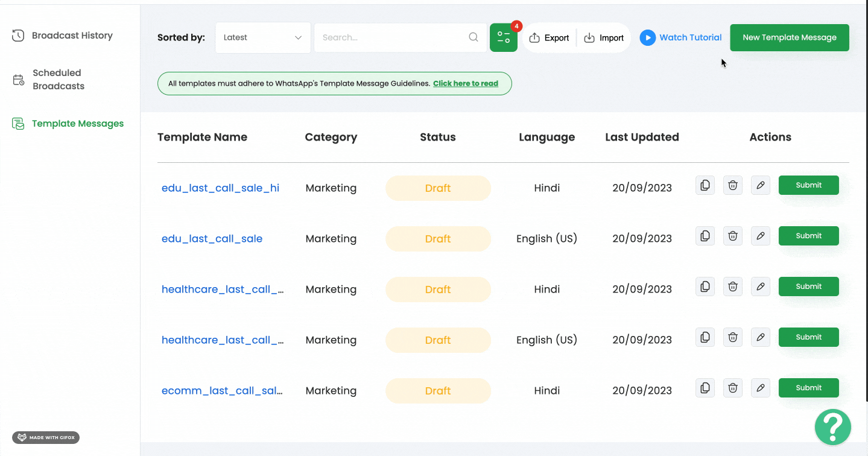Image resolution: width=868 pixels, height=456 pixels.
Task: Select Template Messages in the sidebar
Action: click(x=78, y=124)
